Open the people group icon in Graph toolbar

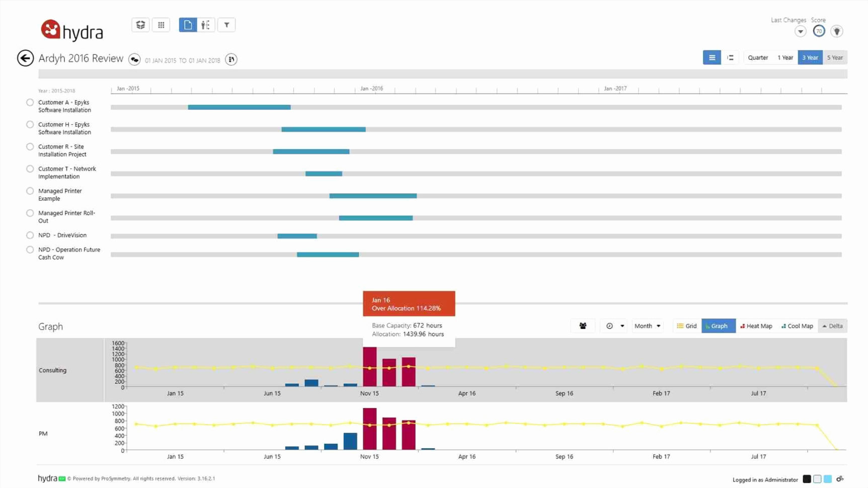583,326
